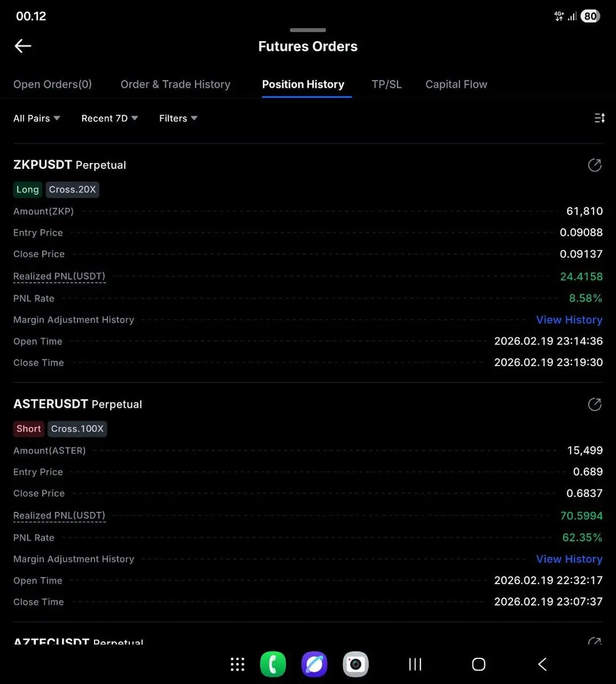The width and height of the screenshot is (616, 684).
Task: Tap the home navigation button
Action: [x=479, y=664]
